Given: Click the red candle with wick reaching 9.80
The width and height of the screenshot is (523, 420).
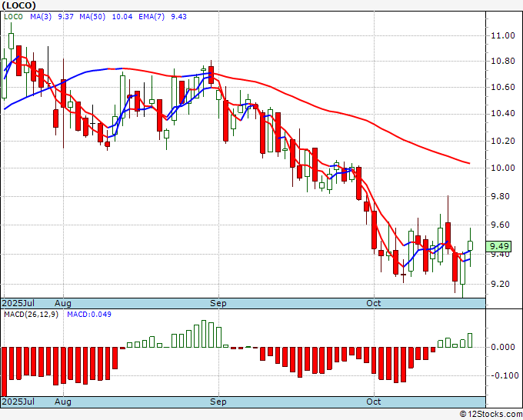Looking at the screenshot, I should [x=448, y=235].
